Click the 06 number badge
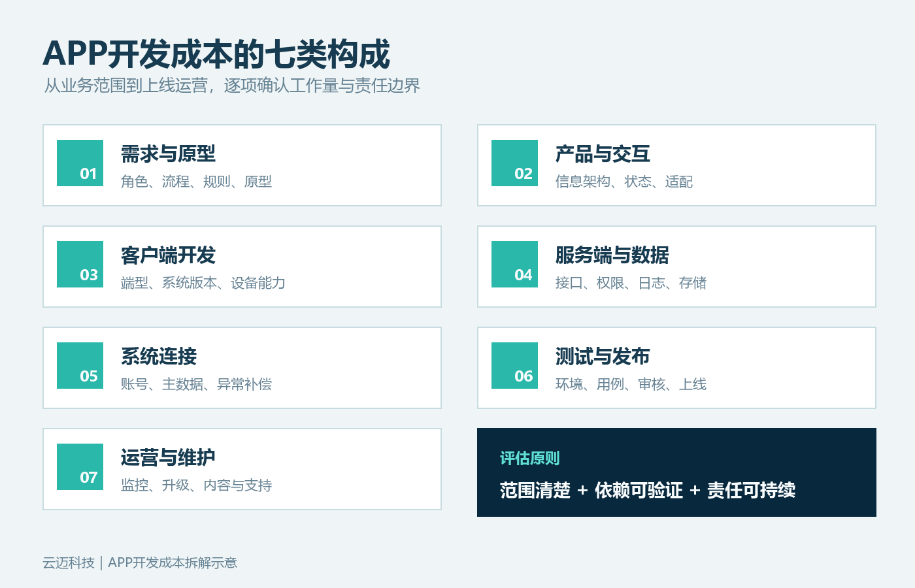The height and width of the screenshot is (588, 915). click(514, 365)
